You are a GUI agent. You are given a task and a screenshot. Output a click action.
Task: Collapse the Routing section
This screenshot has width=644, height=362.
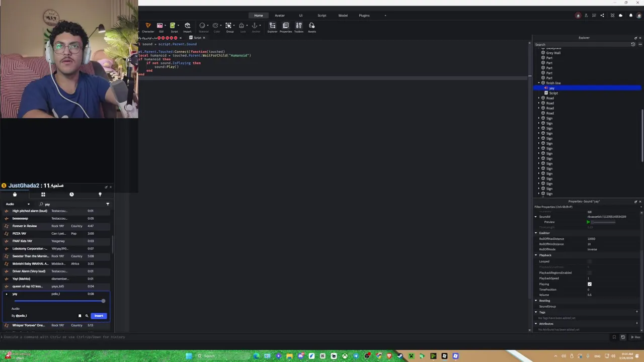[x=536, y=301]
